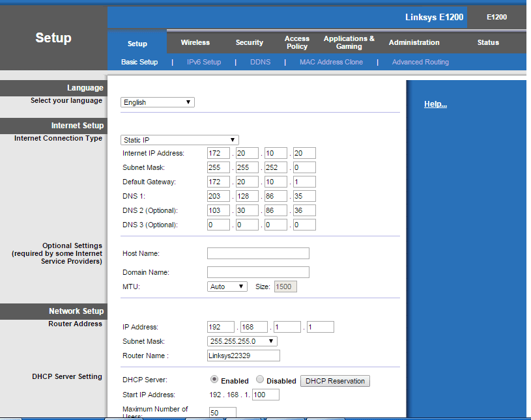Click DNS 3 first octet field
This screenshot has height=420, width=531.
pyautogui.click(x=218, y=225)
